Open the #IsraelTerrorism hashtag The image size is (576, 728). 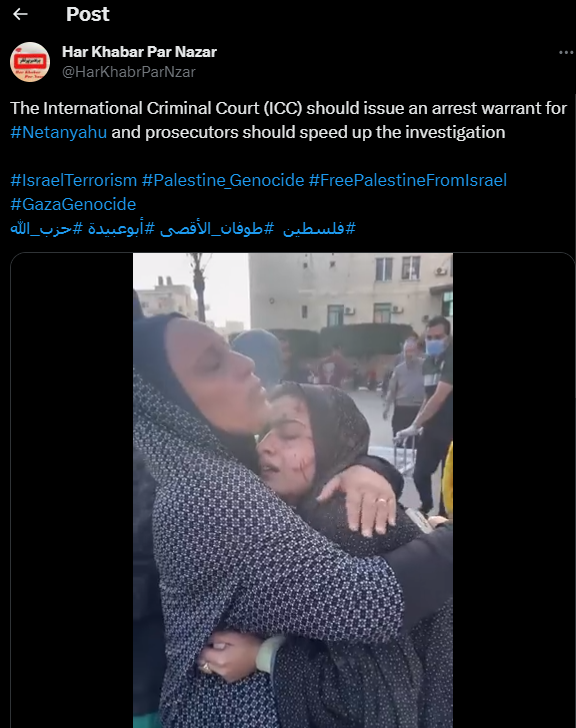point(74,180)
